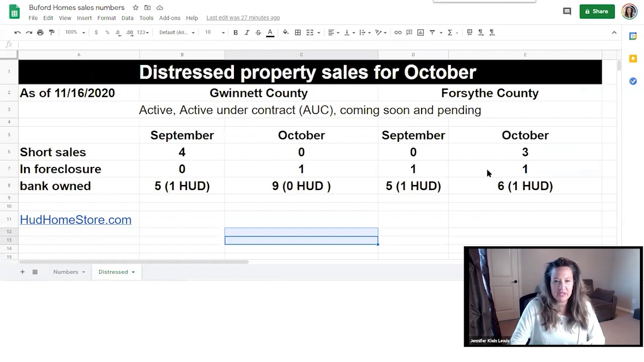644x362 pixels.
Task: Click the Insert chart icon
Action: [x=421, y=32]
